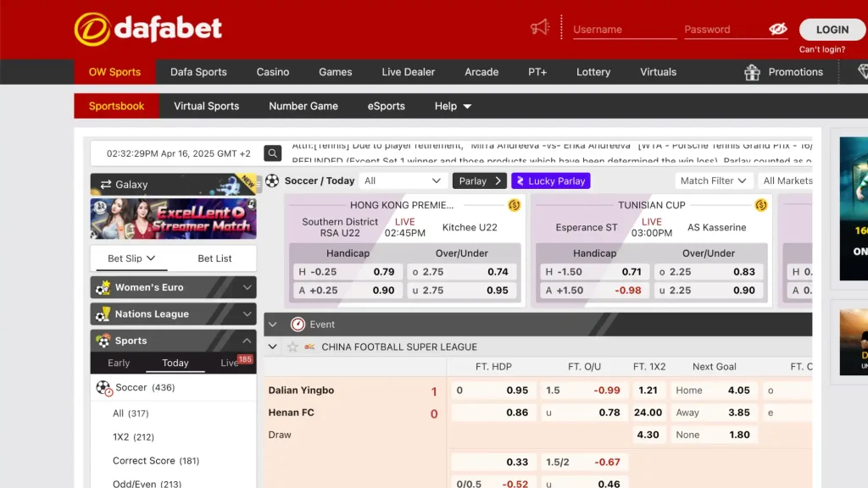Viewport: 868px width, 488px height.
Task: Open the Galaxy banner button
Action: point(173,184)
